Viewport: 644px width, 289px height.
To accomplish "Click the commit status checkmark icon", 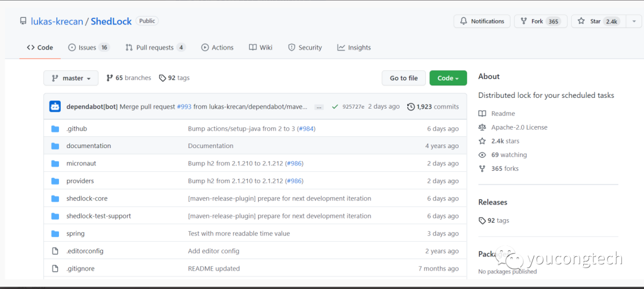I will coord(335,107).
